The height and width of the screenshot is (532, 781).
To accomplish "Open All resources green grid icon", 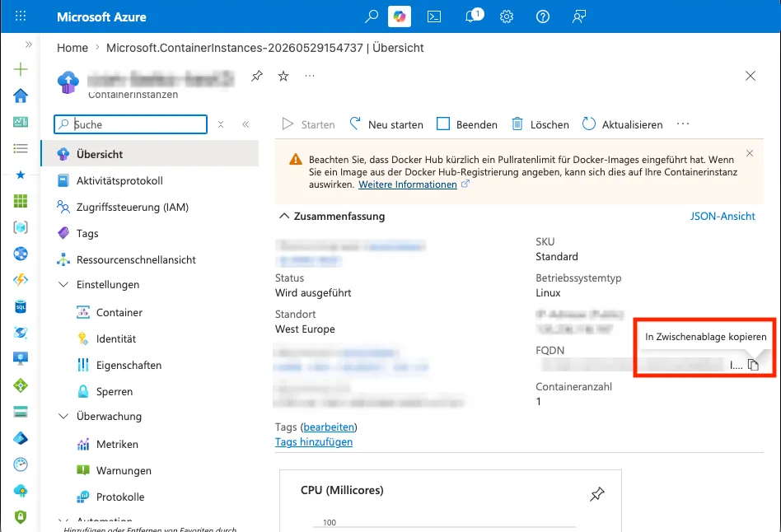I will pos(21,201).
